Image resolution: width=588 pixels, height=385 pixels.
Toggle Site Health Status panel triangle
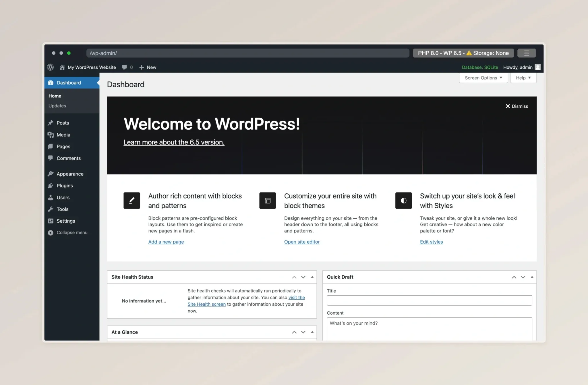(312, 277)
